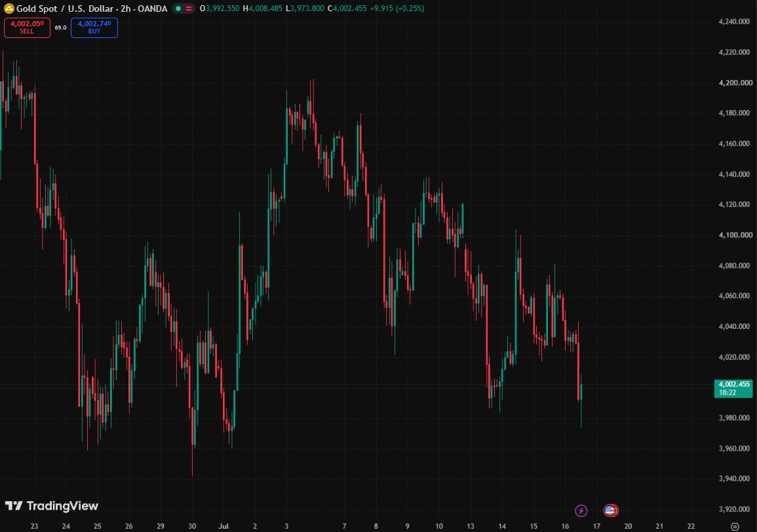Click the date 16 on the time axis
757x532 pixels.
click(565, 526)
